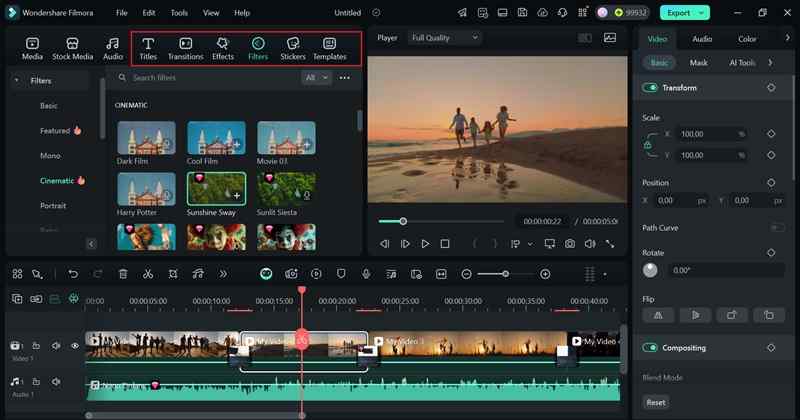Add keyframe for Transform
The image size is (800, 420).
point(771,88)
